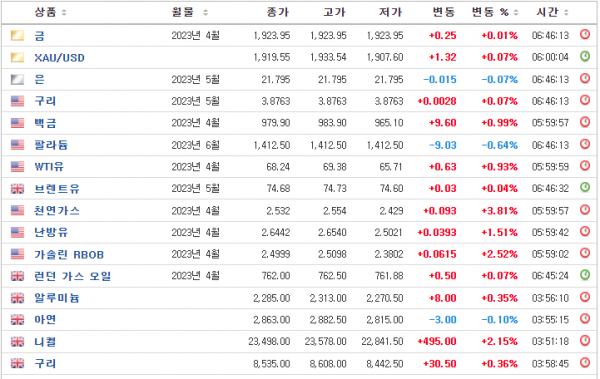This screenshot has width=600, height=379.
Task: Click the red clock icon in the 백금 row
Action: [585, 122]
